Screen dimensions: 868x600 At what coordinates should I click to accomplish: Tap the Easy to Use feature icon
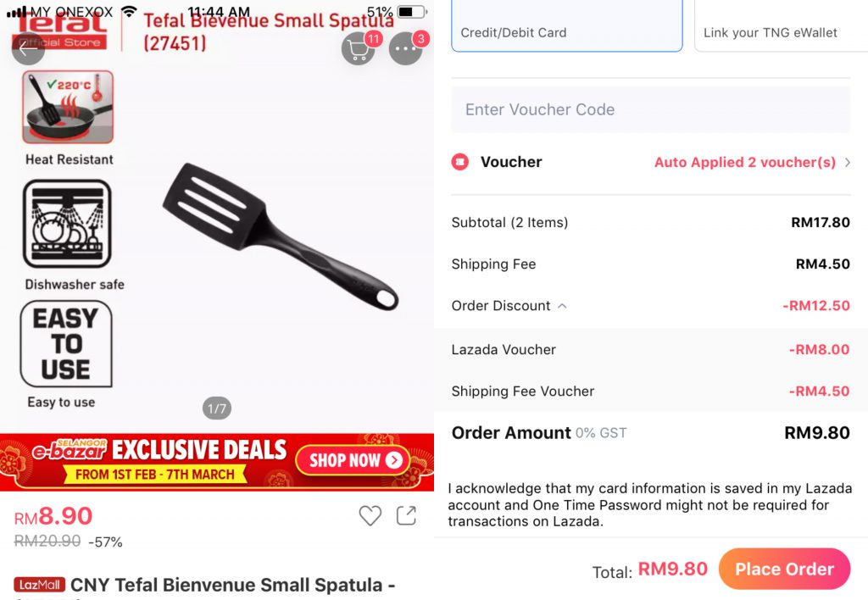tap(66, 343)
